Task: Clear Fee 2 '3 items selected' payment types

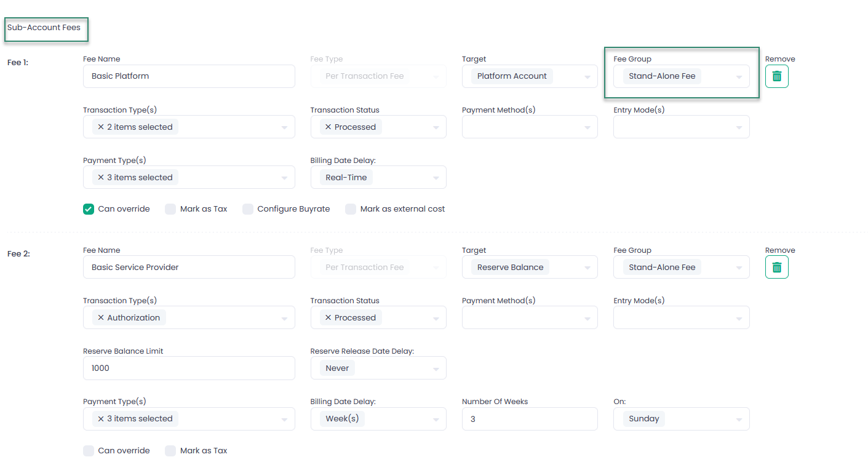Action: [101, 418]
